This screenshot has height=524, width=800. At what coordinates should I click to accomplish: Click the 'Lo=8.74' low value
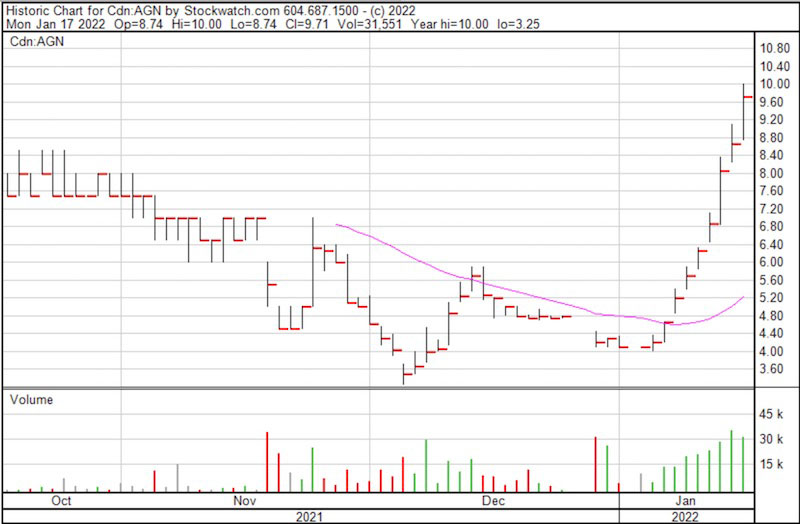[x=254, y=24]
